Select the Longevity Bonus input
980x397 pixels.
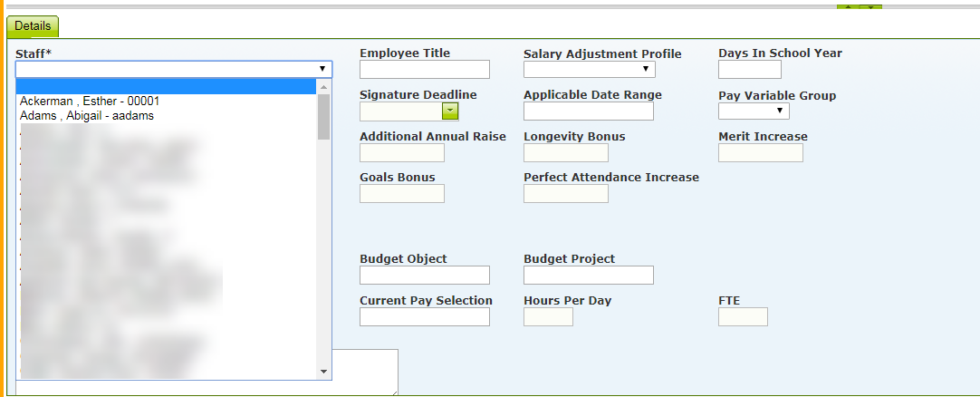565,153
